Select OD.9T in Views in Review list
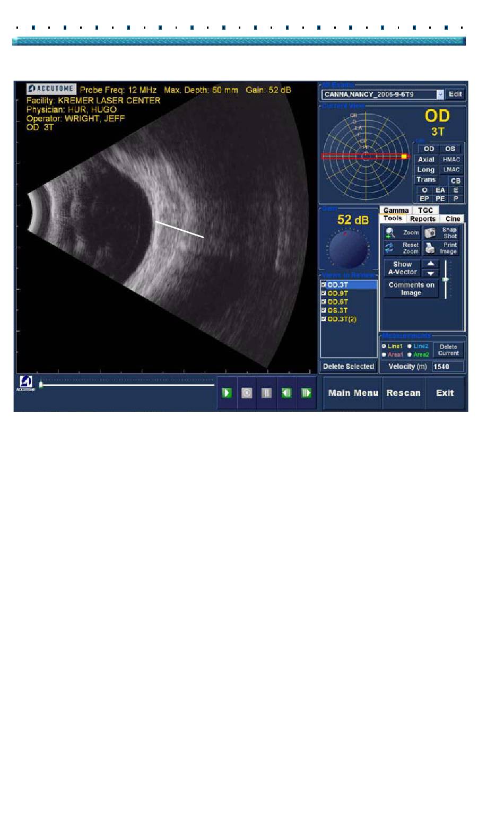Screen dimensions: 504x824 pyautogui.click(x=349, y=293)
